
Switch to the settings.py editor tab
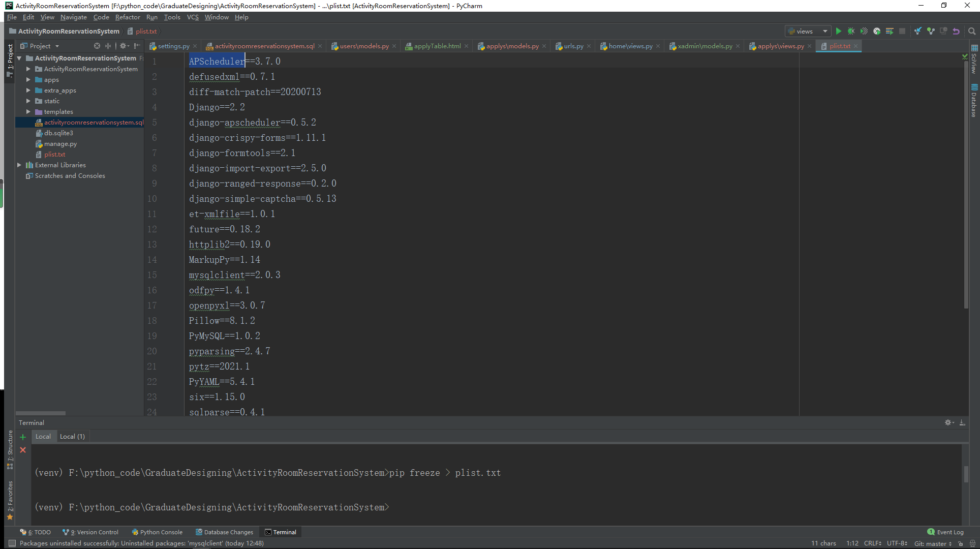(x=173, y=46)
